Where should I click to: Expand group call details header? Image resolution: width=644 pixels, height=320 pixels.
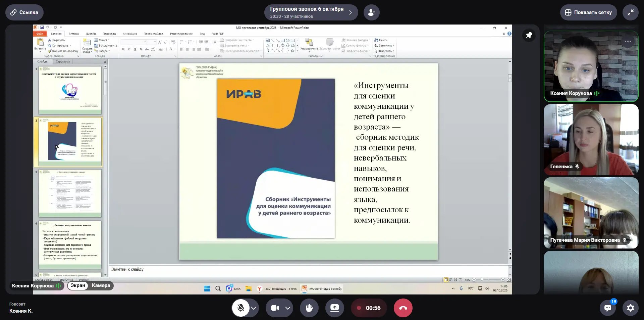click(311, 12)
